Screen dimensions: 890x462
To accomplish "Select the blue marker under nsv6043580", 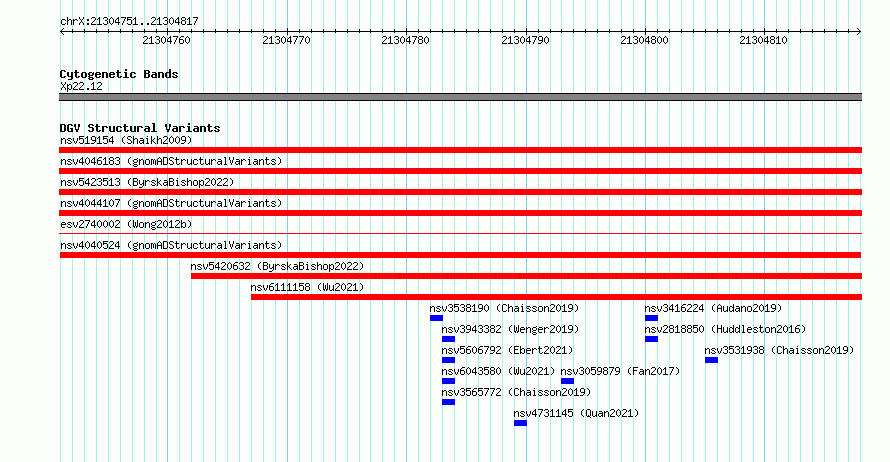I will (448, 381).
